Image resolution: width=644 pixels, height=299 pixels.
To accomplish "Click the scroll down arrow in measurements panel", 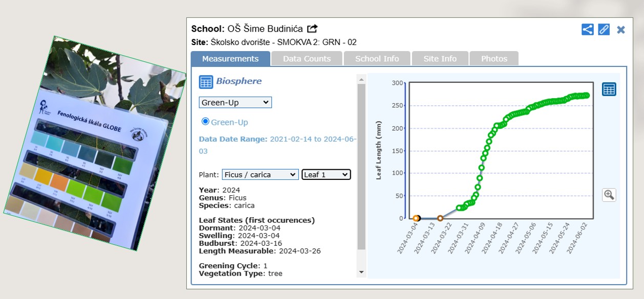I will coord(361,272).
